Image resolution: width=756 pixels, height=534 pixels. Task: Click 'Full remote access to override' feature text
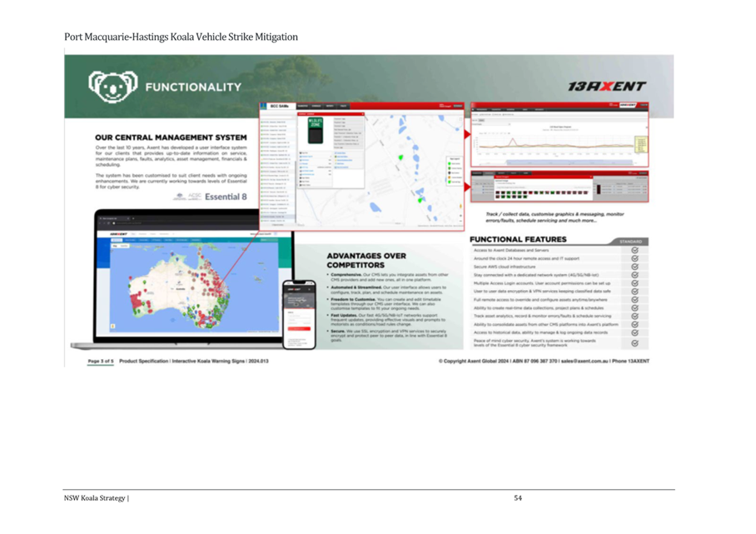(x=540, y=300)
